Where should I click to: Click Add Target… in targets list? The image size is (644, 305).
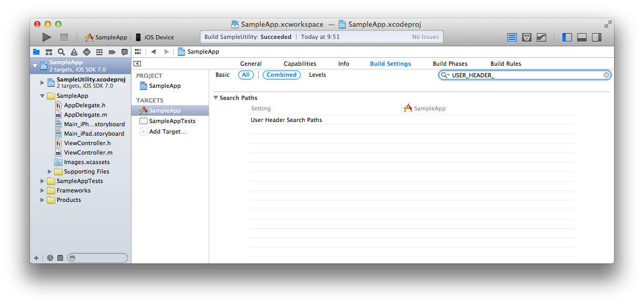click(167, 131)
